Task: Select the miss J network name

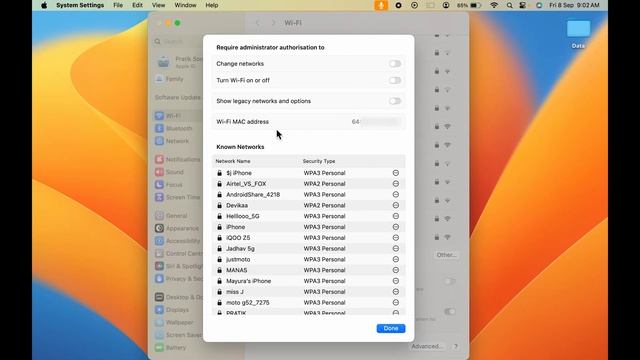Action: coord(235,292)
